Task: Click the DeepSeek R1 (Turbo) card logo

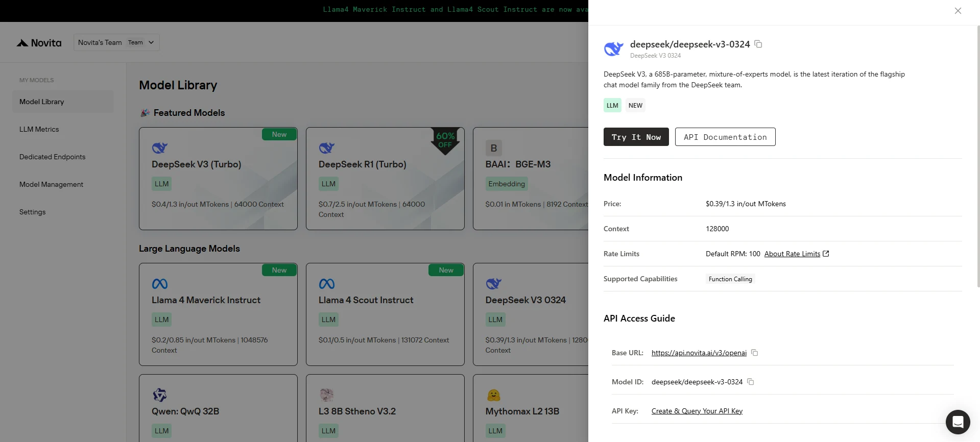Action: 327,148
